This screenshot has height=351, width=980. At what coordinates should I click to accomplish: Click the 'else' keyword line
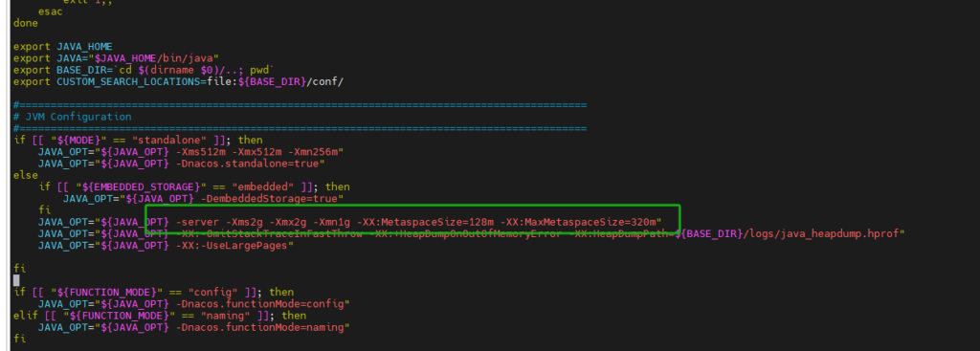[x=26, y=176]
